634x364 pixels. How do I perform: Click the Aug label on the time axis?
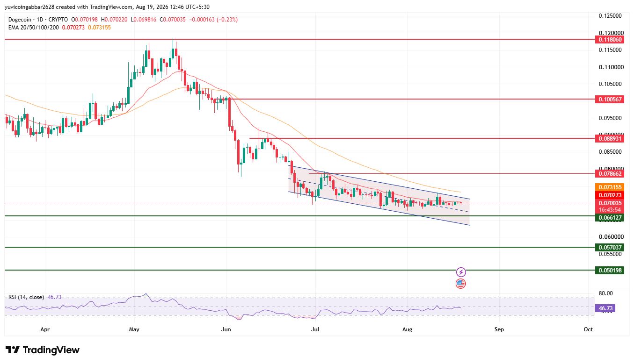point(408,329)
